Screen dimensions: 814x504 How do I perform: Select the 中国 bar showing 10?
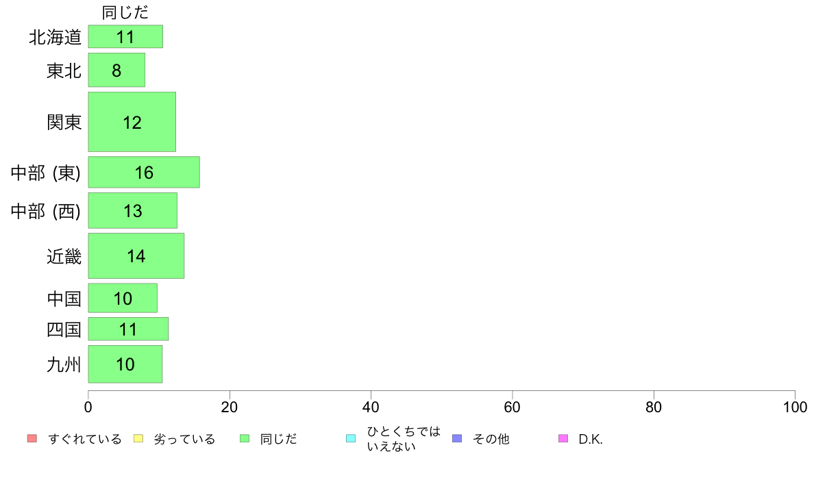pyautogui.click(x=123, y=298)
